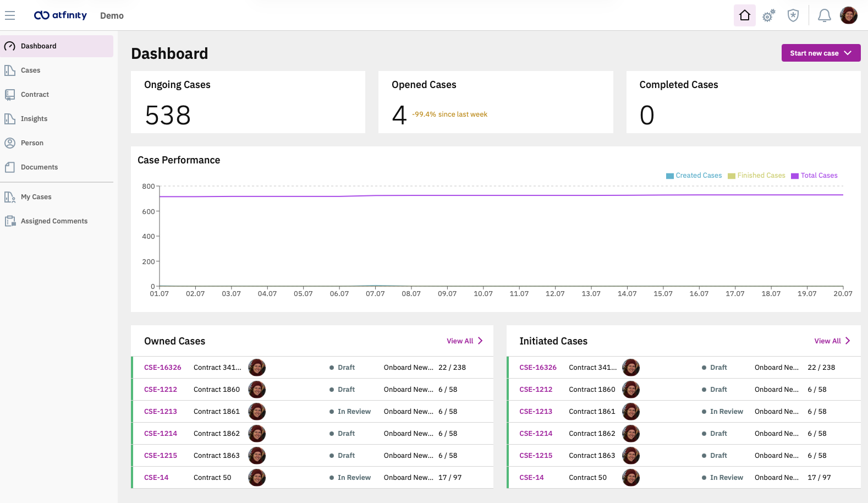The width and height of the screenshot is (868, 503).
Task: Click In Review status of Owned CSE-1213
Action: [350, 412]
